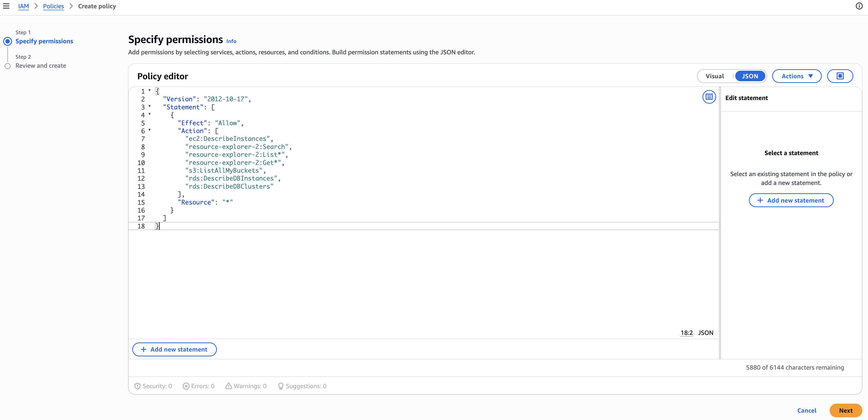Click the Create policy breadcrumb text
Viewport: 868px width, 420px height.
pos(97,6)
